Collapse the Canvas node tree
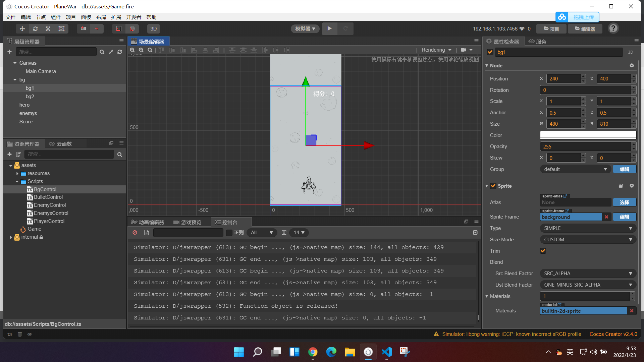644x362 pixels. tap(15, 63)
